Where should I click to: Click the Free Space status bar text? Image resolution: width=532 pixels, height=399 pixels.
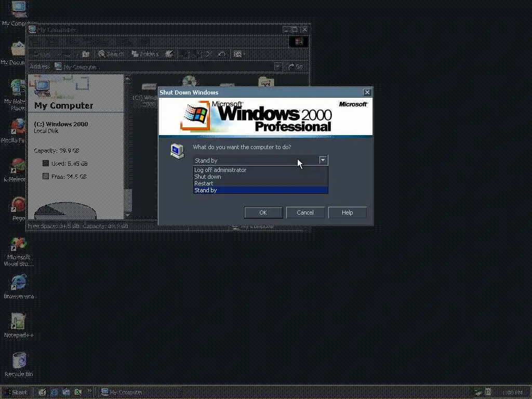click(78, 226)
